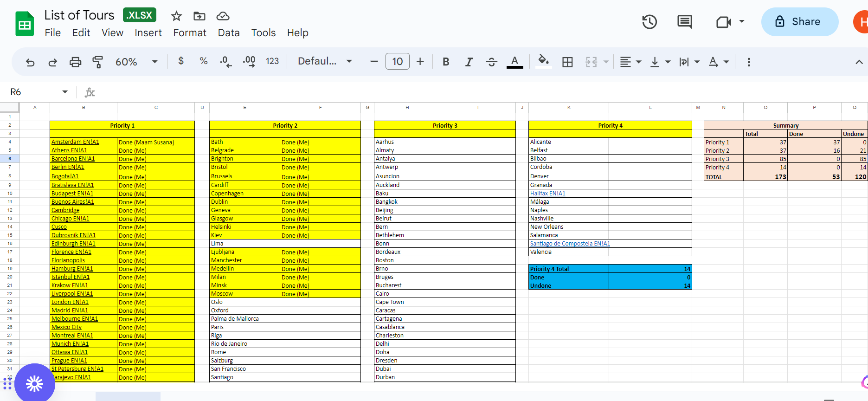
Task: Activate the paint format tool
Action: pyautogui.click(x=98, y=62)
